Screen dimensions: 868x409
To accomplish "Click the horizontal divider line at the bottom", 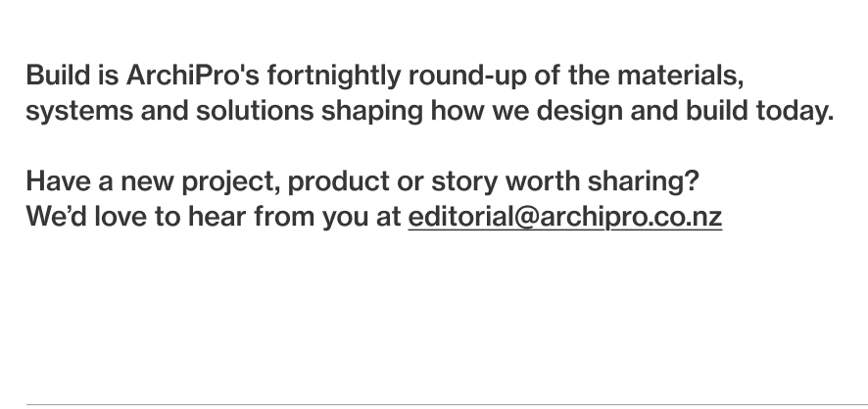I will tap(434, 404).
